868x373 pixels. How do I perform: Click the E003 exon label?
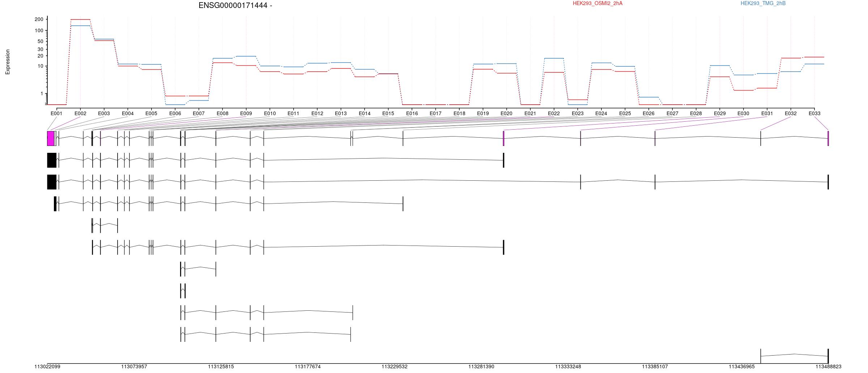pos(104,113)
